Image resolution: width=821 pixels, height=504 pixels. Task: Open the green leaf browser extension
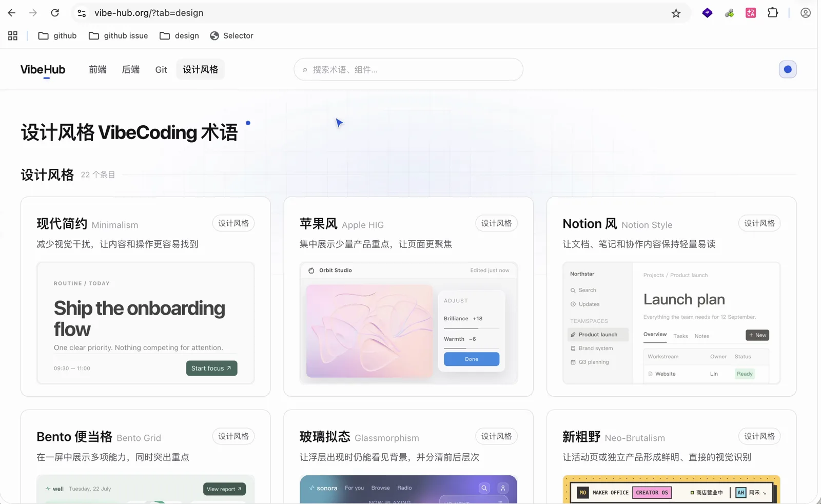click(x=729, y=13)
